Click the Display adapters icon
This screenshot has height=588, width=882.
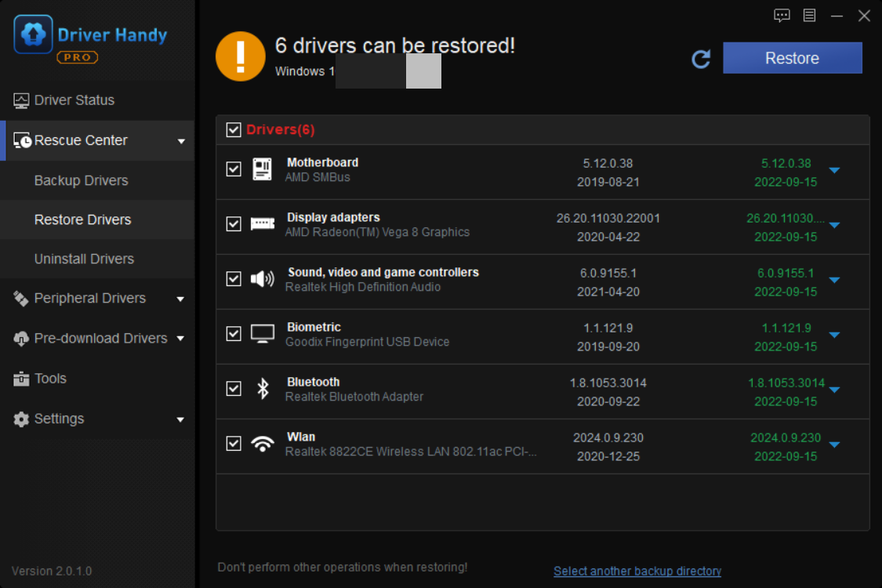point(262,223)
